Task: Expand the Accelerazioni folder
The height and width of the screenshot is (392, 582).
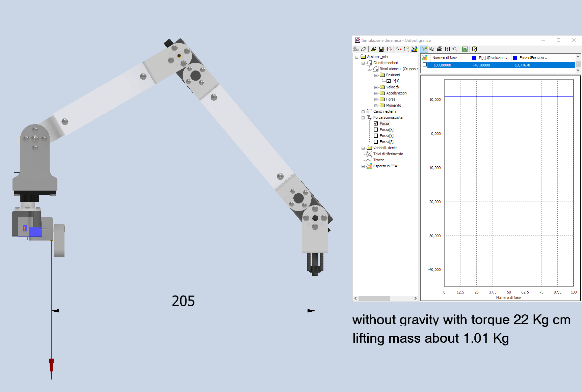Action: pyautogui.click(x=376, y=93)
